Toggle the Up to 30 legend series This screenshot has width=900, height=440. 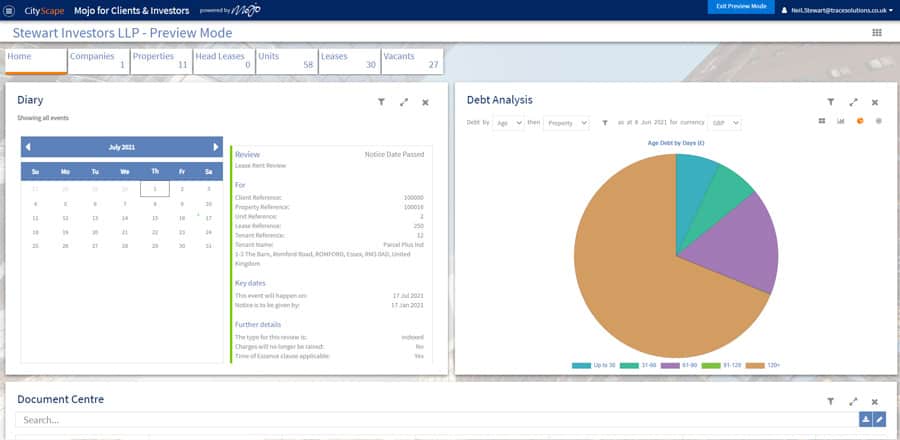(594, 367)
